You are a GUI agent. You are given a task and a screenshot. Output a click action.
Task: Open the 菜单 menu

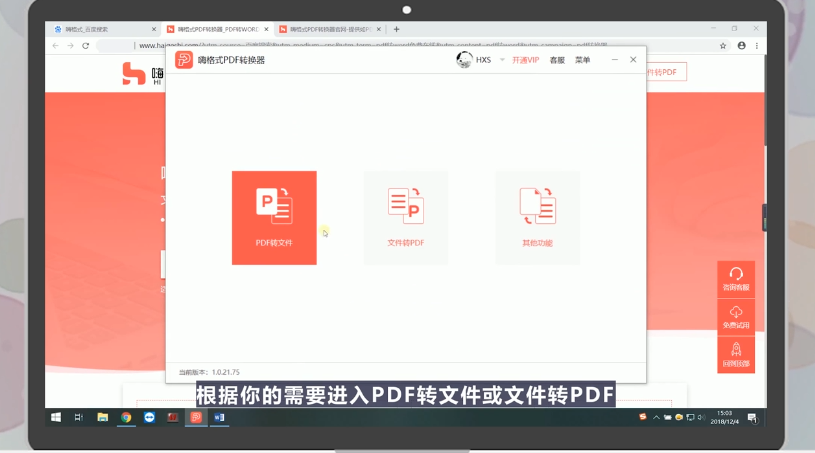click(x=582, y=60)
